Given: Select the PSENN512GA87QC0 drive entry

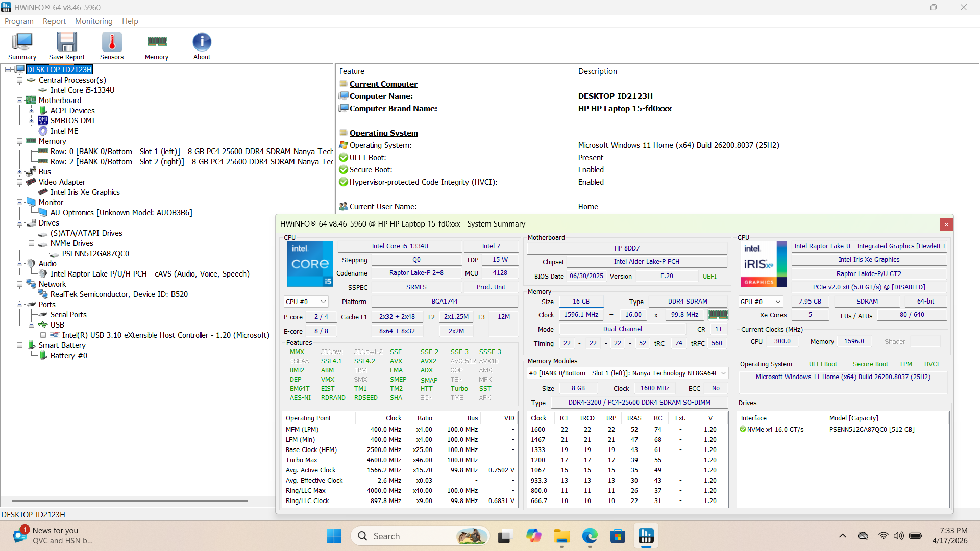Looking at the screenshot, I should point(95,254).
